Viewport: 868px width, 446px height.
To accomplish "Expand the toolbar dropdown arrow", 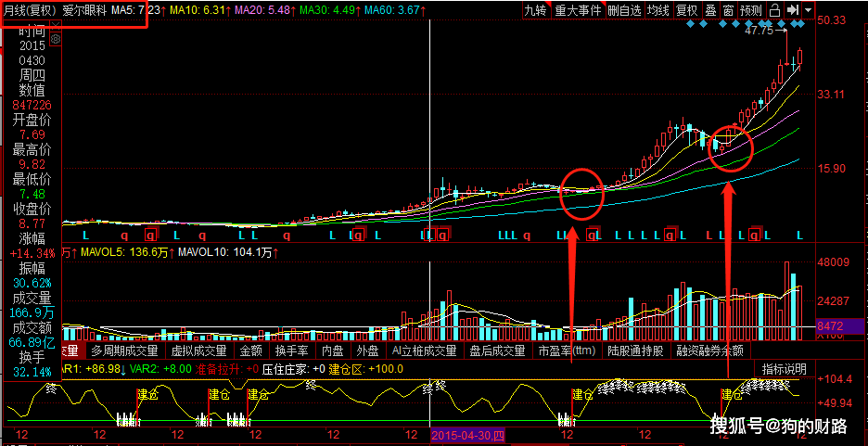I will pyautogui.click(x=809, y=9).
